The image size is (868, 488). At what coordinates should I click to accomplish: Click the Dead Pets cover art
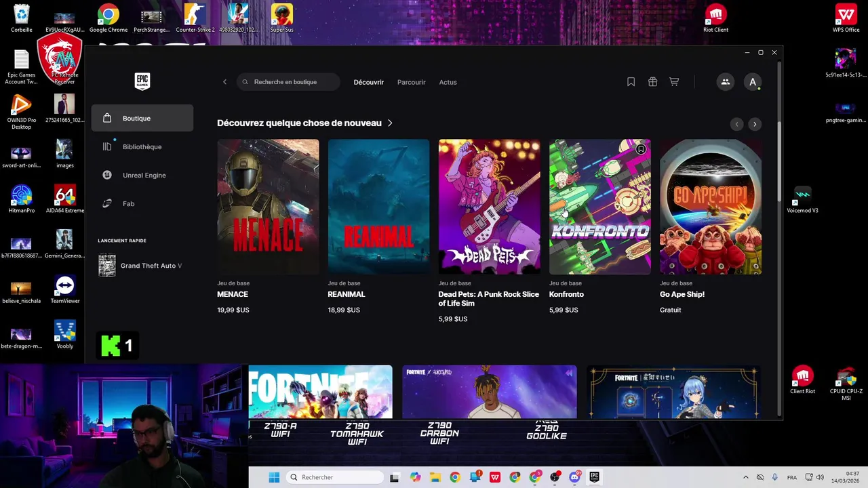click(489, 207)
